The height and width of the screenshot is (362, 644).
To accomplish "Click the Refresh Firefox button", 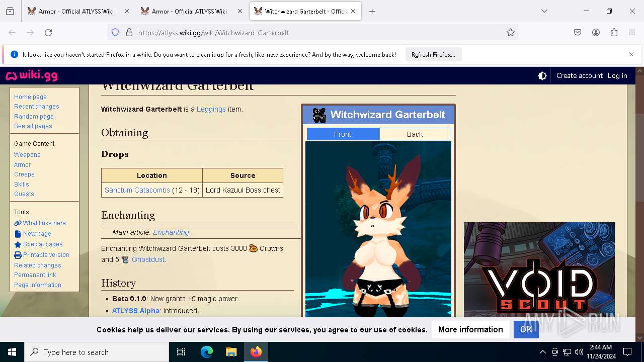I will (x=433, y=55).
